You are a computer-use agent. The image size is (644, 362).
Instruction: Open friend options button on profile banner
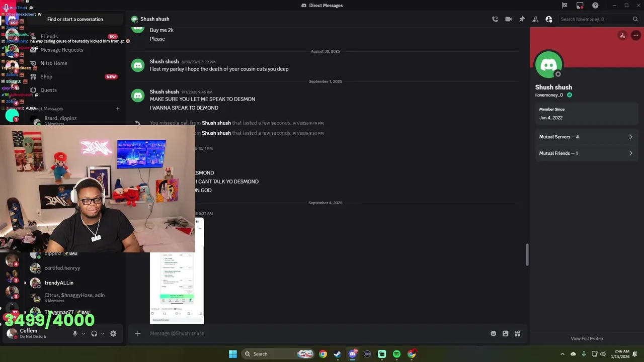(x=623, y=35)
